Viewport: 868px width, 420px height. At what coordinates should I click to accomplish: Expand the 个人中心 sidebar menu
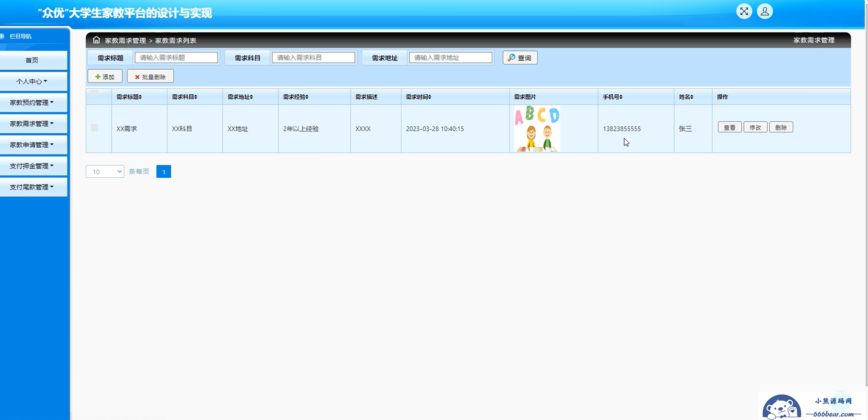[32, 81]
